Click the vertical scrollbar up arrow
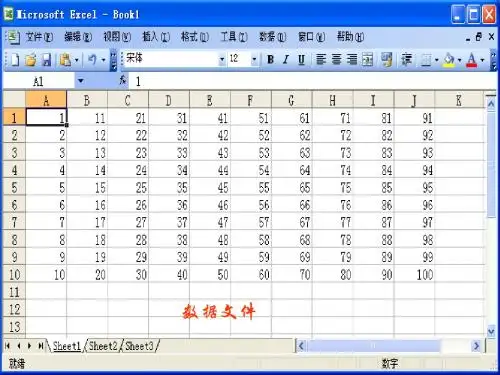The width and height of the screenshot is (500, 375). pos(491,104)
